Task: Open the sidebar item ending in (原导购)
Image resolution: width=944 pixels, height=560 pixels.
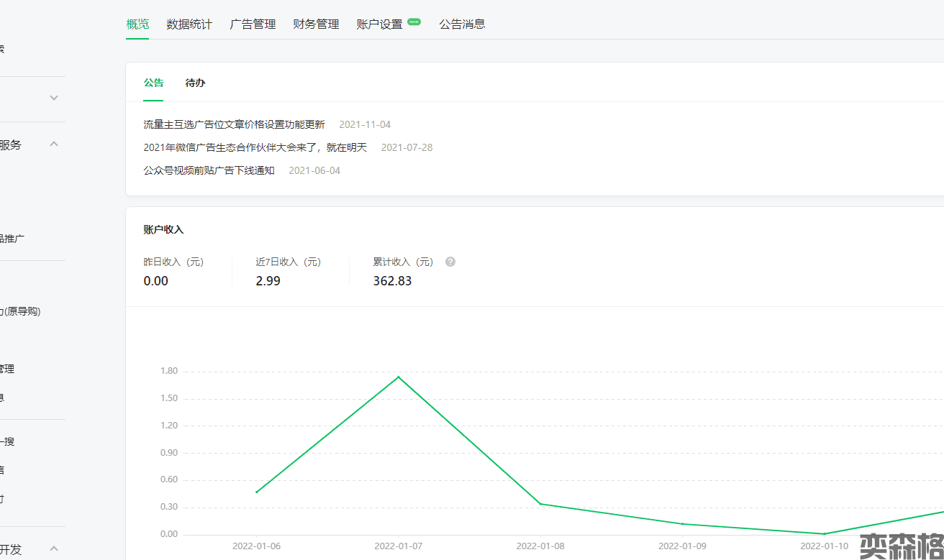Action: point(20,311)
